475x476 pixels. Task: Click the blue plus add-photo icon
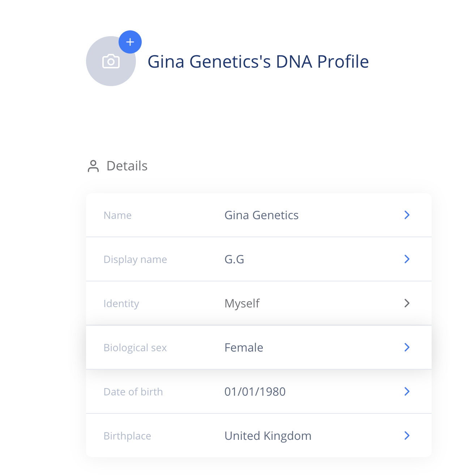coord(130,42)
